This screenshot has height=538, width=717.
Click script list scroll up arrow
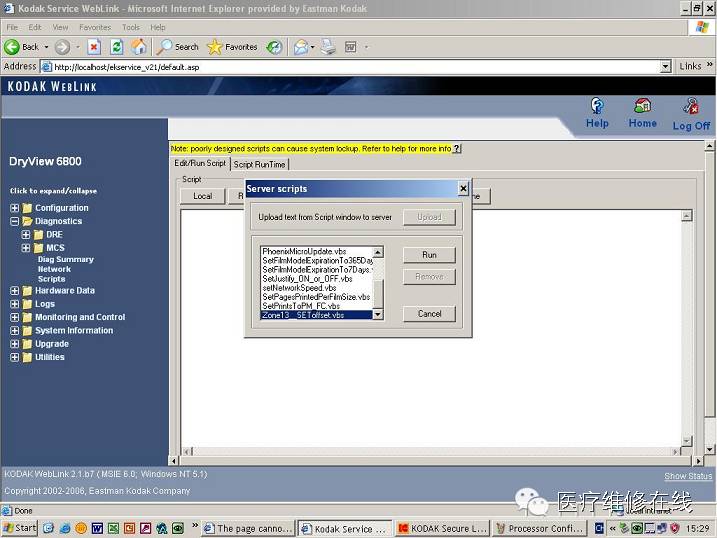(x=378, y=252)
